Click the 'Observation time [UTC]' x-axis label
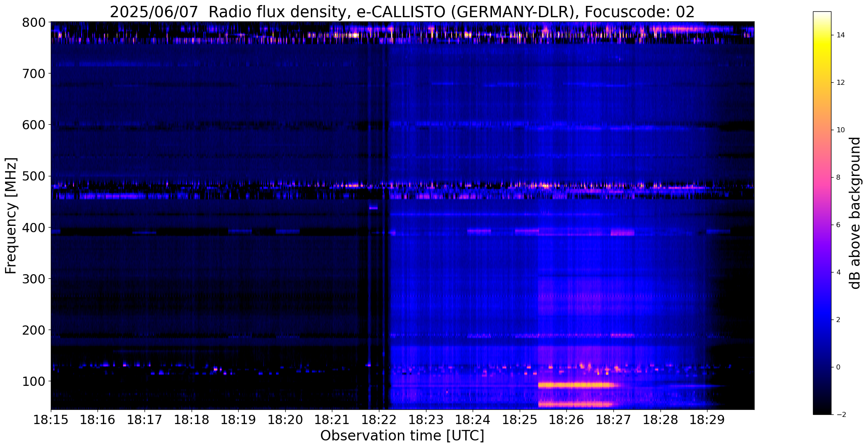Screen dimensions: 868x448 click(402, 436)
